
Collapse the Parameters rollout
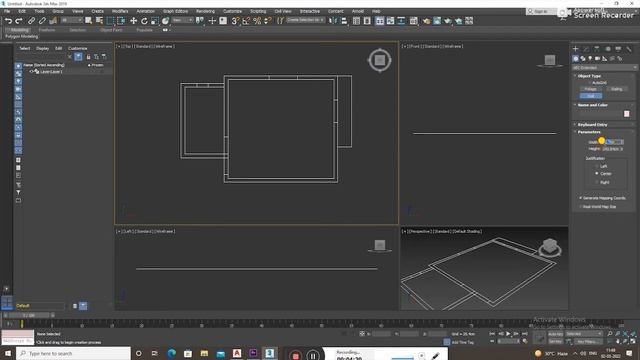pos(589,132)
